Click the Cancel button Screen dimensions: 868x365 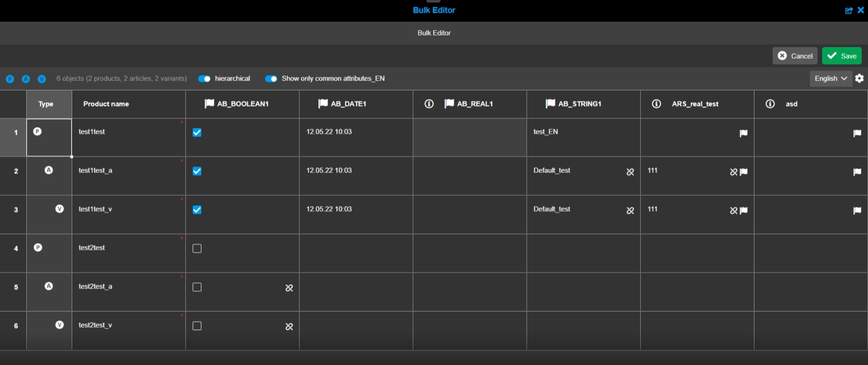pos(795,56)
